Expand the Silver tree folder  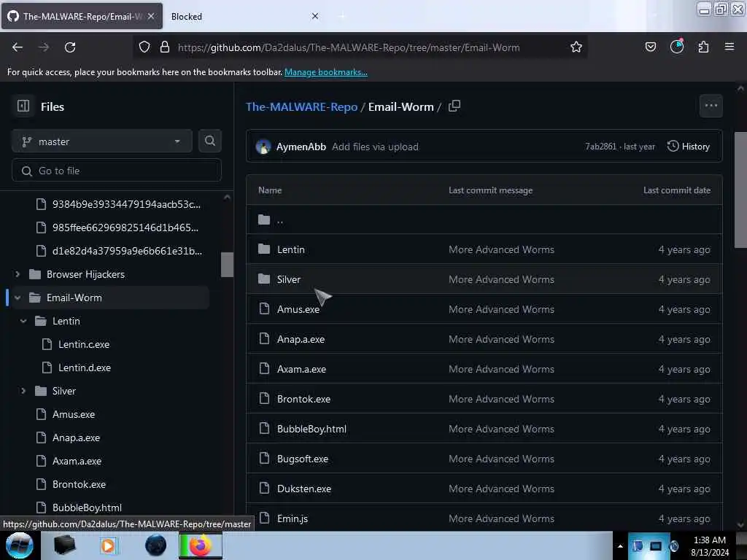click(23, 391)
